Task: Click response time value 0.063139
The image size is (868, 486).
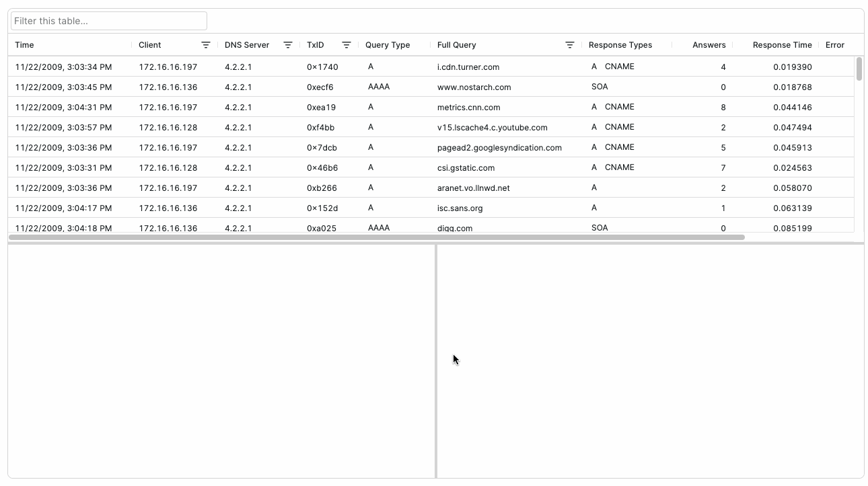Action: tap(793, 208)
